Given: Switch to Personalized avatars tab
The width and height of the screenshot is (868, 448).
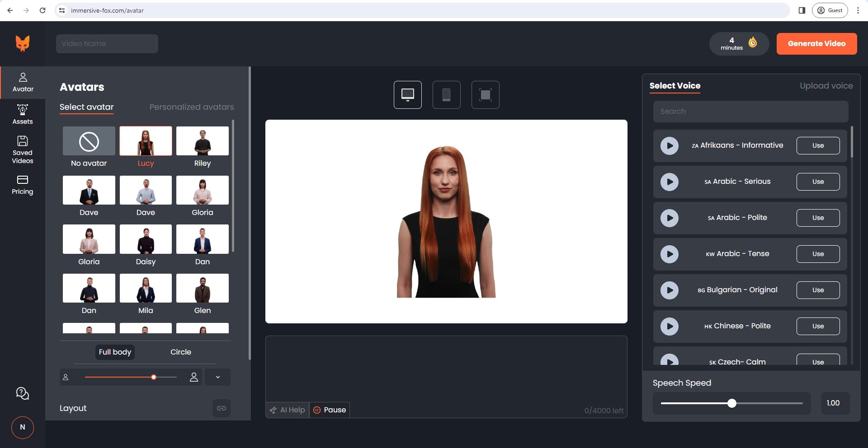Looking at the screenshot, I should click(191, 107).
